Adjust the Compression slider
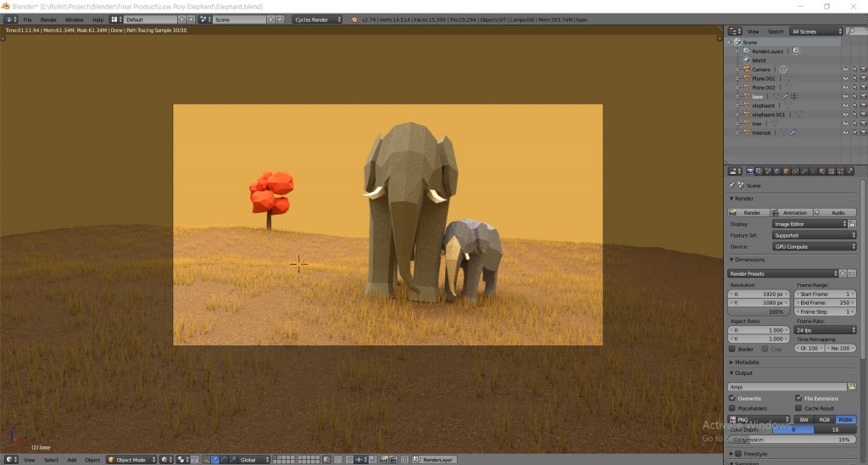 (x=792, y=440)
